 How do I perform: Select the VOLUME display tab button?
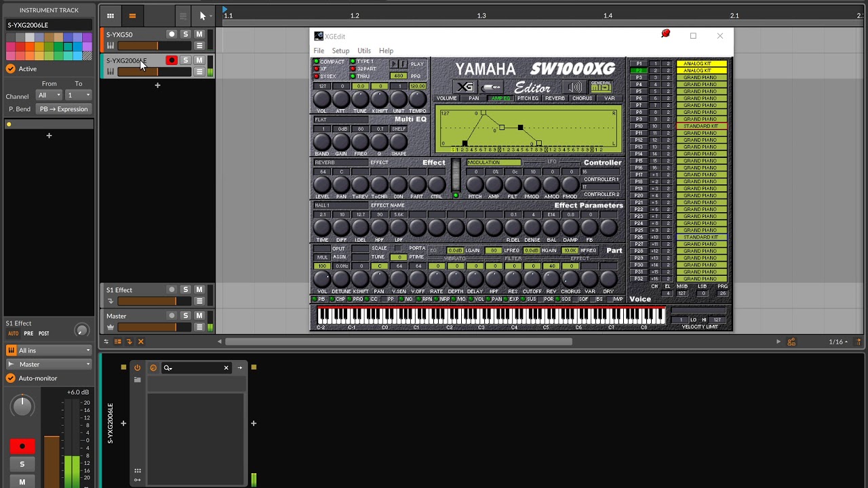(x=446, y=99)
